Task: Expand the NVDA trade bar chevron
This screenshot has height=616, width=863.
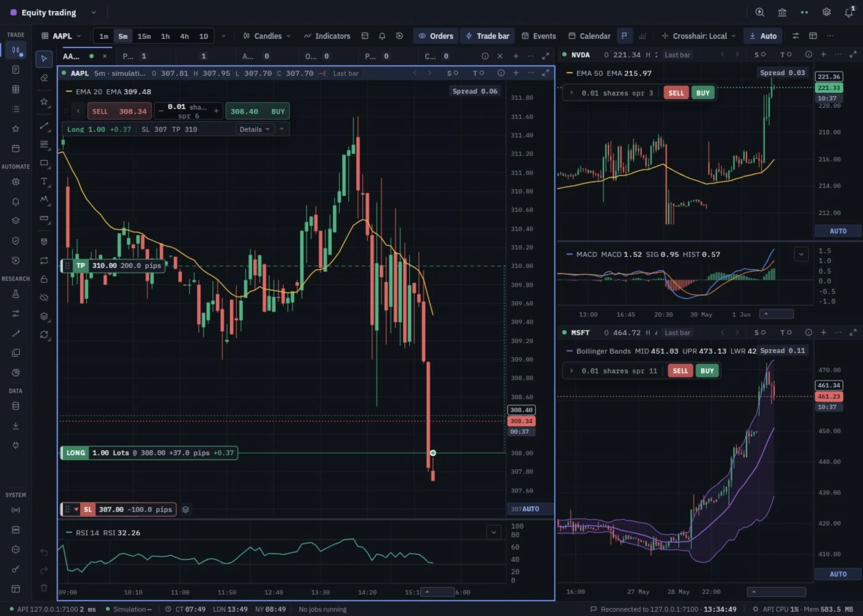Action: point(571,93)
